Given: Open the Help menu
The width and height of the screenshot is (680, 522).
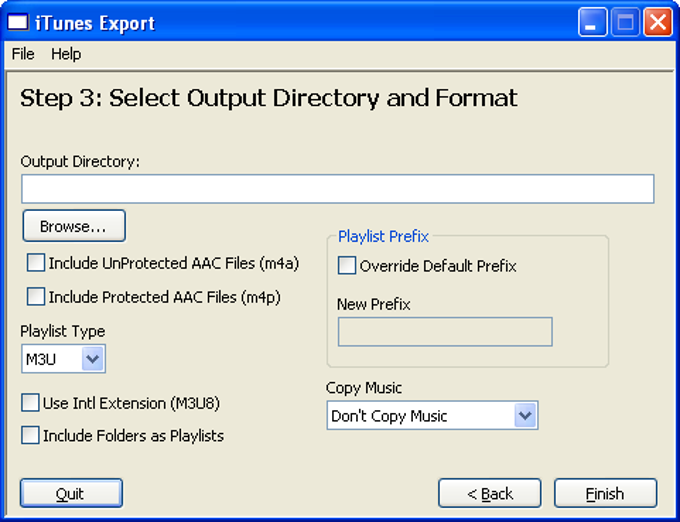Looking at the screenshot, I should (x=66, y=54).
